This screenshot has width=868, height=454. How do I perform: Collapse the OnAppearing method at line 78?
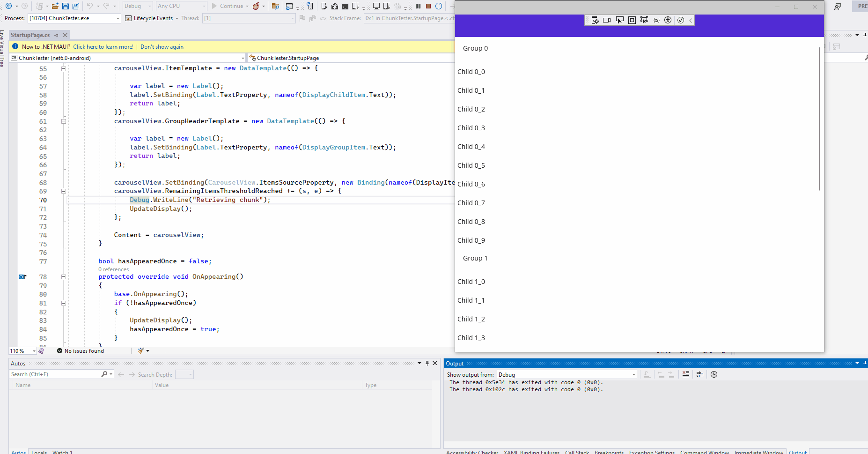coord(64,276)
